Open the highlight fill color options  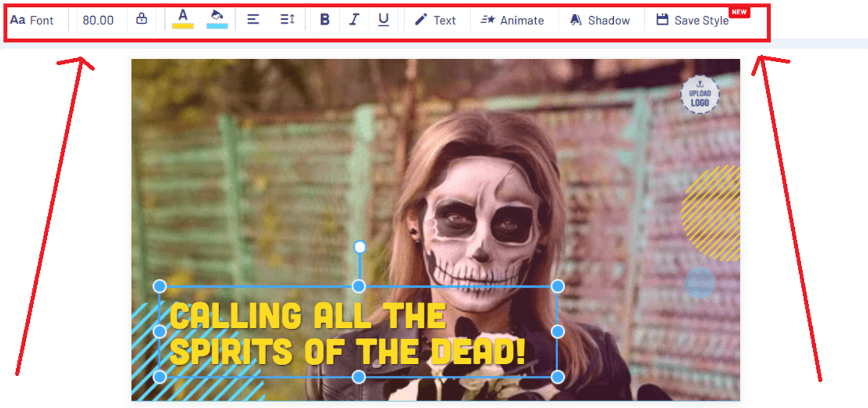pos(217,17)
